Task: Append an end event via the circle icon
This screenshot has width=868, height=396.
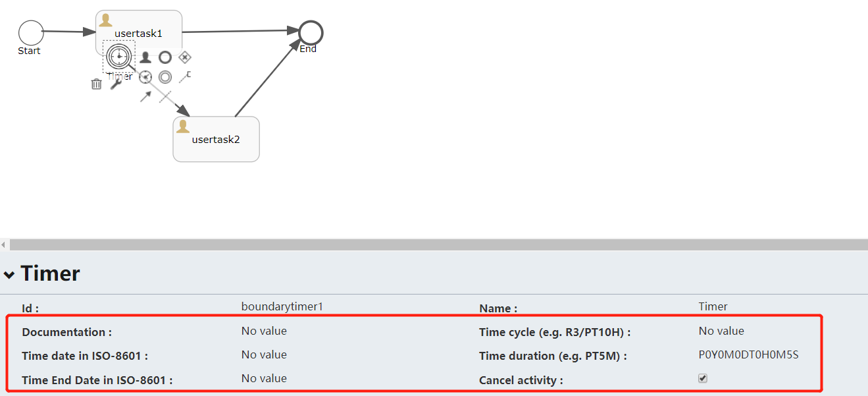Action: click(x=166, y=57)
